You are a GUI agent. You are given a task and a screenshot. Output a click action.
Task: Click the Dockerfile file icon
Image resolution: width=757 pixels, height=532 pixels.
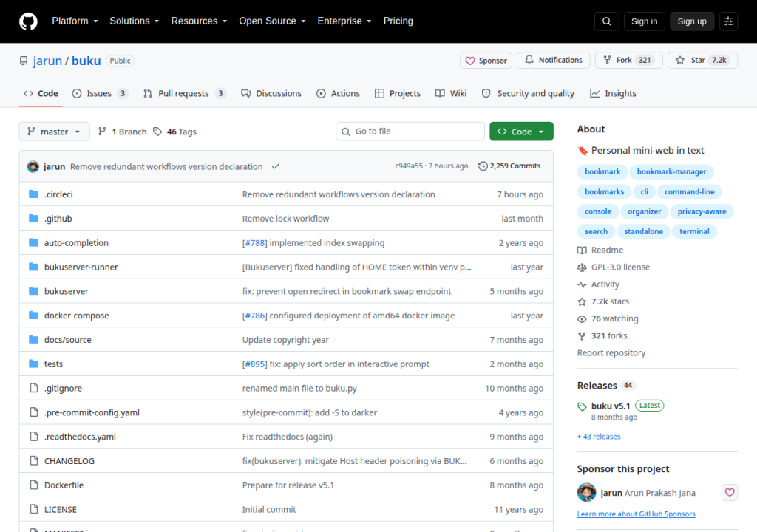tap(34, 485)
